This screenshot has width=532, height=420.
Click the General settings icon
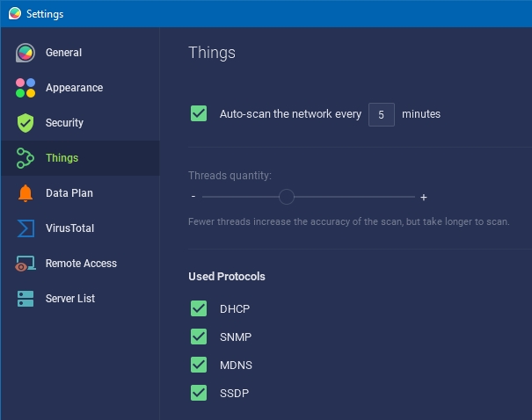[26, 53]
